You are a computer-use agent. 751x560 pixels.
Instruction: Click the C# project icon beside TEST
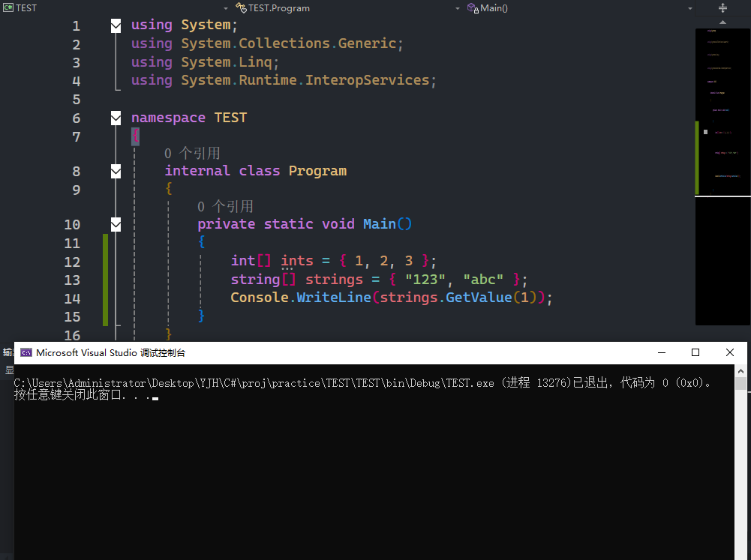(8, 7)
